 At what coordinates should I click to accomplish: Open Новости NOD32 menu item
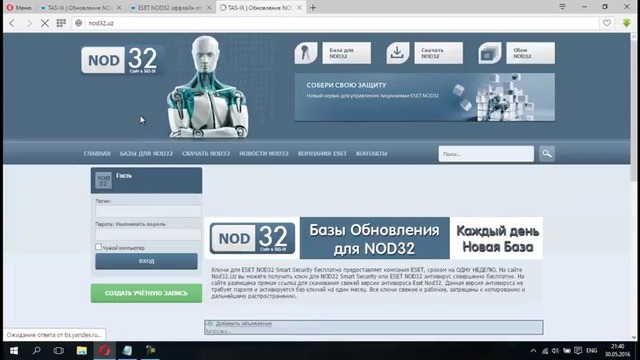pyautogui.click(x=264, y=153)
